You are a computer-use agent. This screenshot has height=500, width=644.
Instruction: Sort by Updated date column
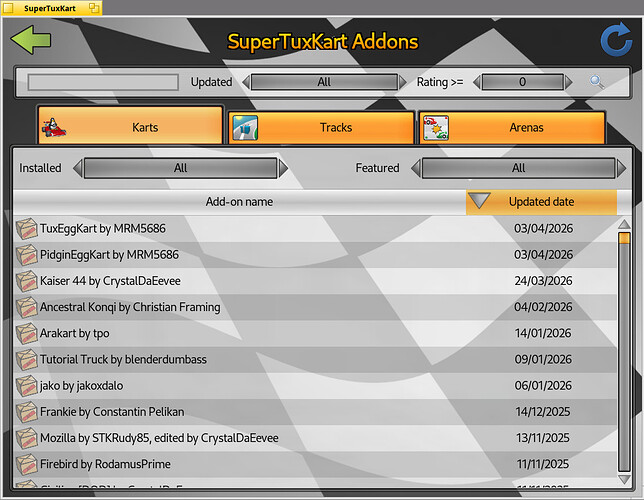pyautogui.click(x=541, y=202)
